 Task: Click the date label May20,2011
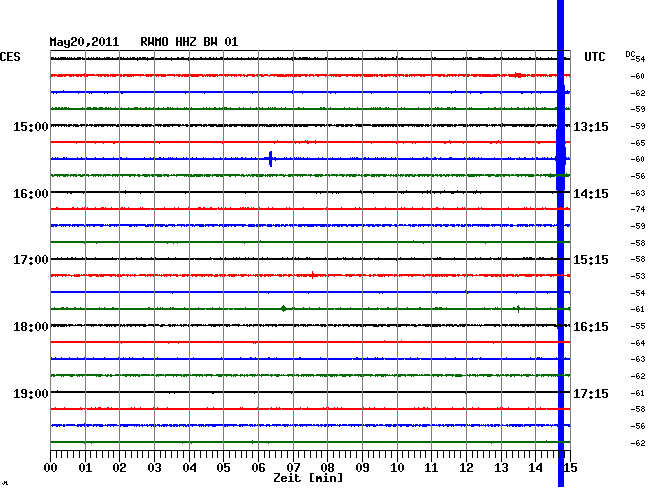pos(84,42)
